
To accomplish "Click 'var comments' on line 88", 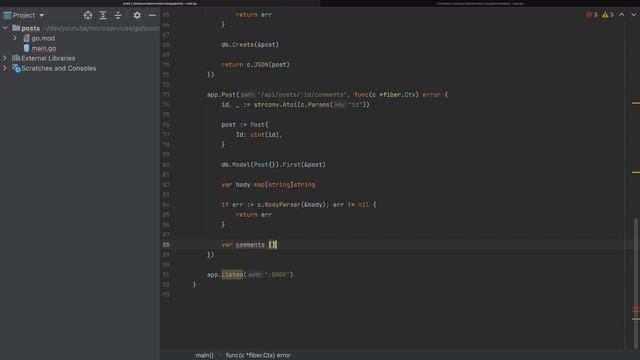I will coord(243,244).
